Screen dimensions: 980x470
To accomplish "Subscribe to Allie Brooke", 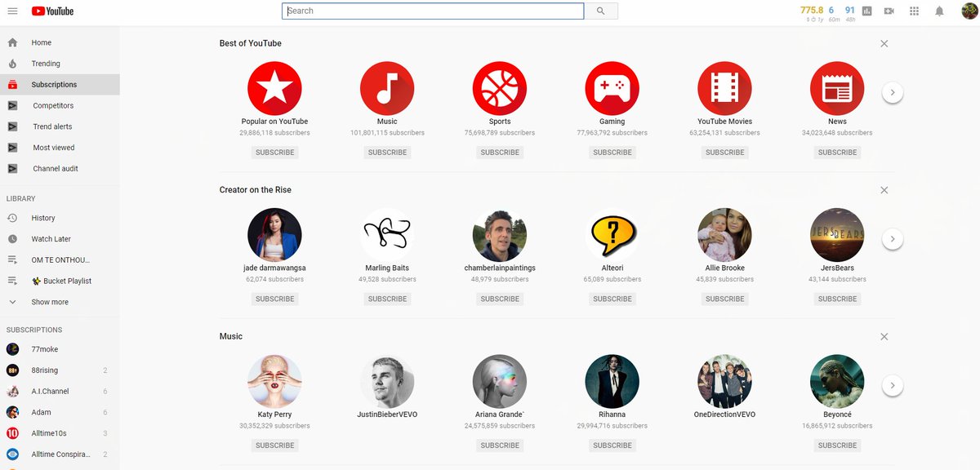I will point(725,299).
